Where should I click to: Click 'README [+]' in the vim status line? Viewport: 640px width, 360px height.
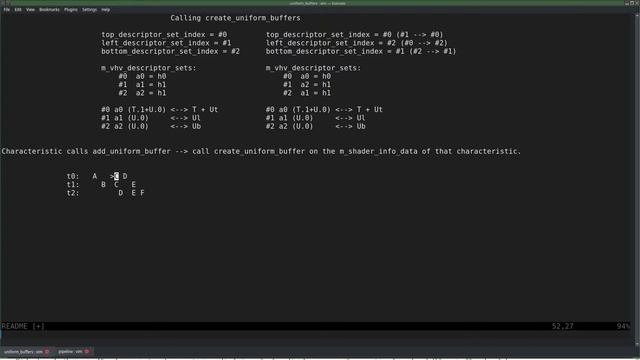(x=23, y=326)
